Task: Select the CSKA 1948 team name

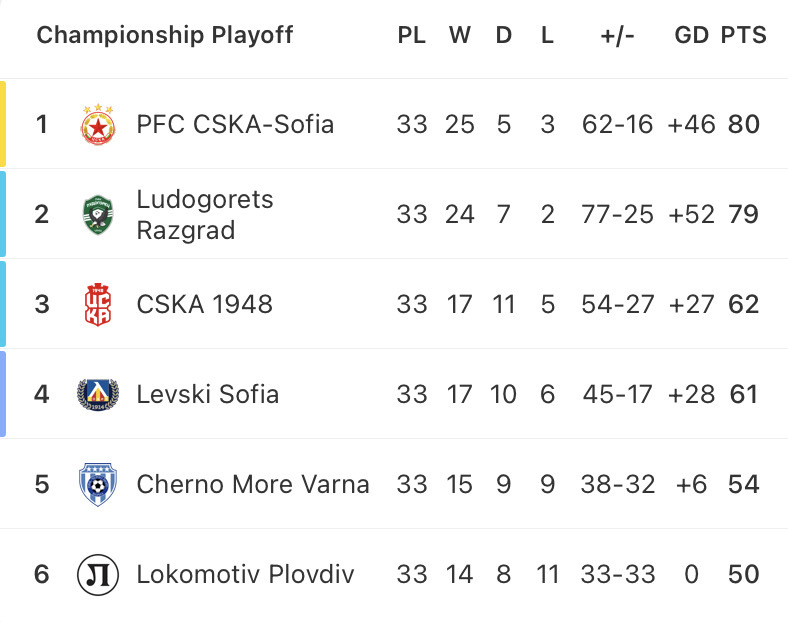Action: pyautogui.click(x=205, y=304)
